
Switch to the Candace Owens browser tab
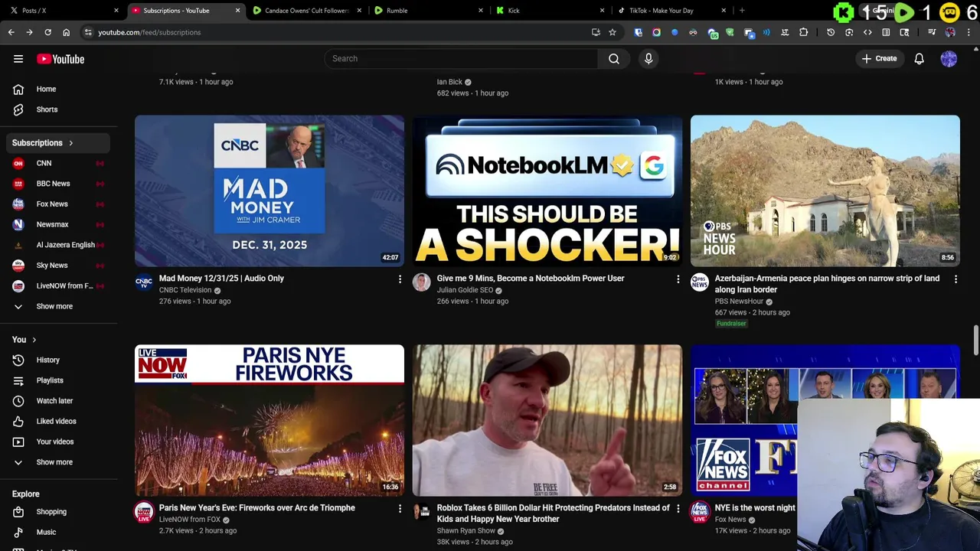pos(306,11)
